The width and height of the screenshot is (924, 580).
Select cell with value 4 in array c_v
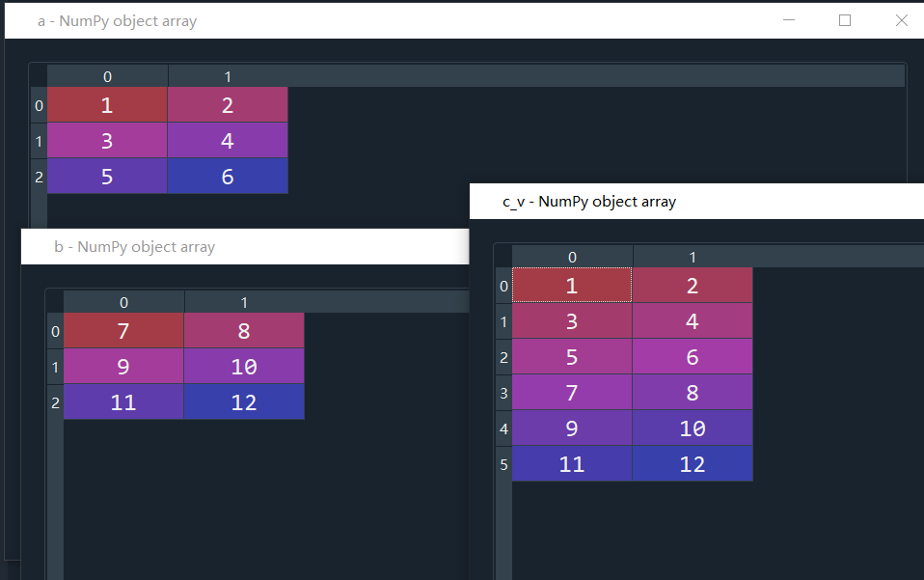pos(693,320)
